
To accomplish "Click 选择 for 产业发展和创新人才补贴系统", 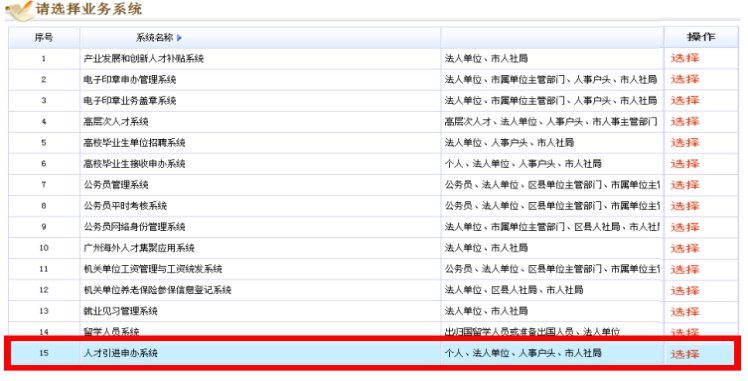I will point(685,58).
